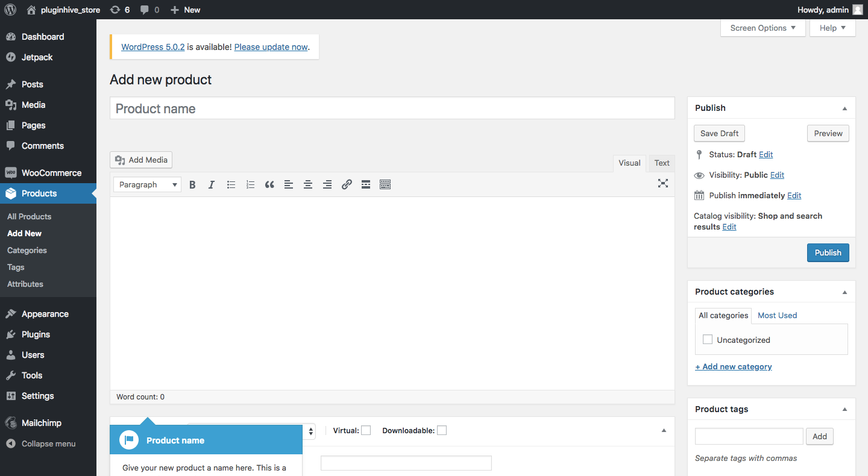Open the Settings menu

click(48, 396)
